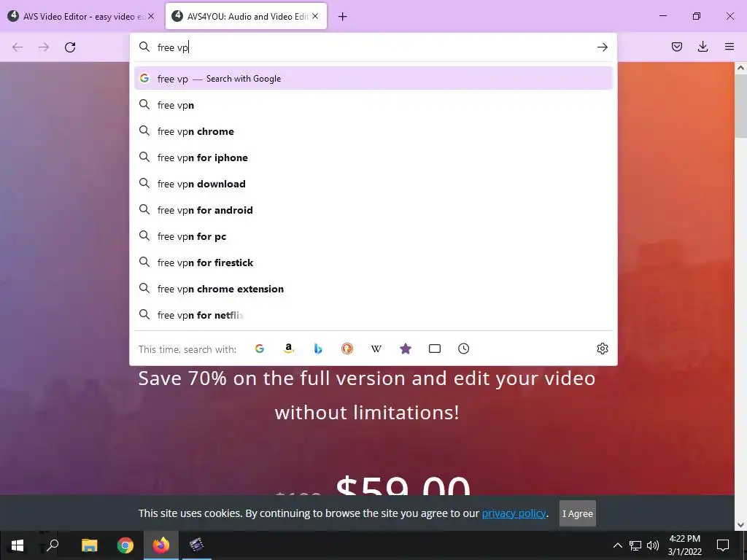Search this time with DuckDuckGo icon
The width and height of the screenshot is (747, 560).
pyautogui.click(x=347, y=349)
